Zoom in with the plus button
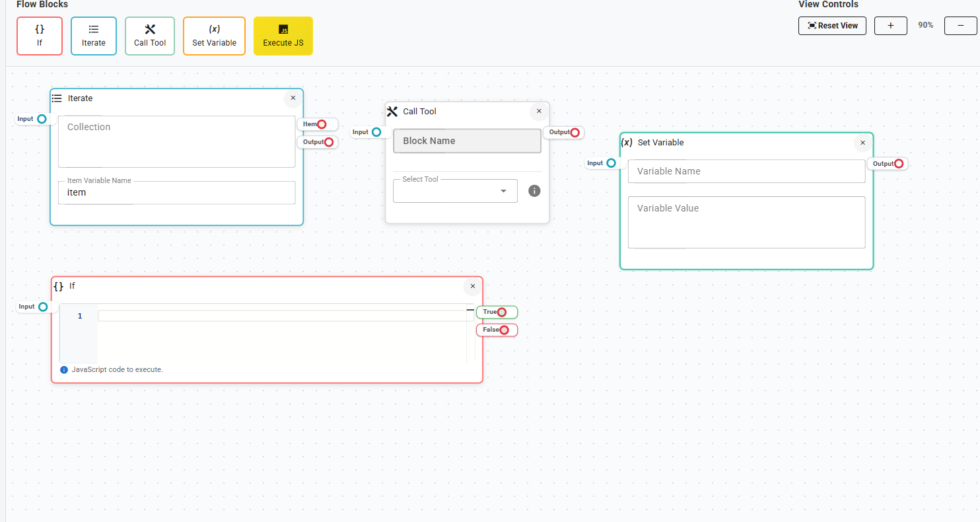The image size is (980, 522). coord(891,26)
